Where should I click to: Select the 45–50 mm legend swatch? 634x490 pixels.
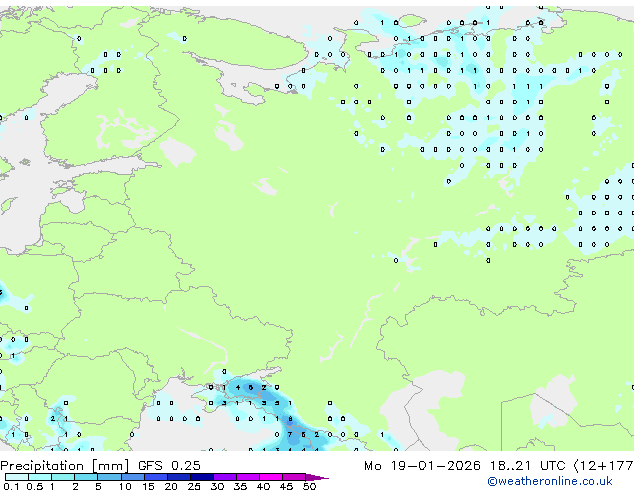tap(294, 477)
